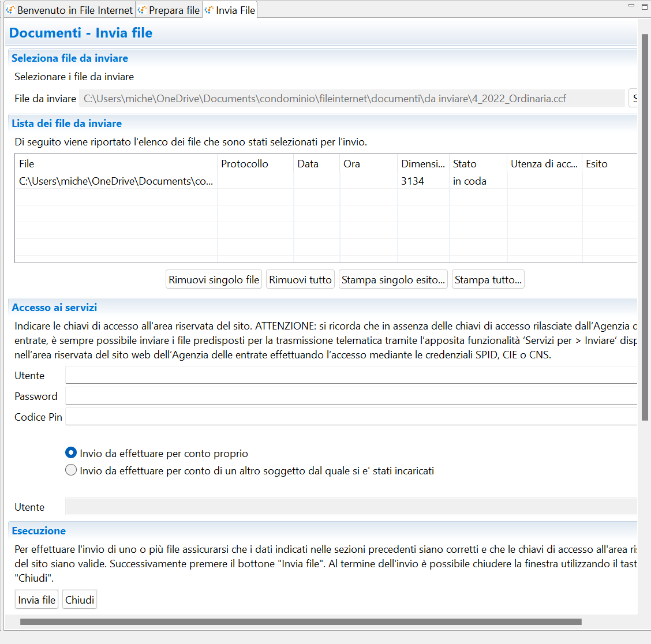Focus the Utente access field
651x644 pixels.
click(x=351, y=375)
